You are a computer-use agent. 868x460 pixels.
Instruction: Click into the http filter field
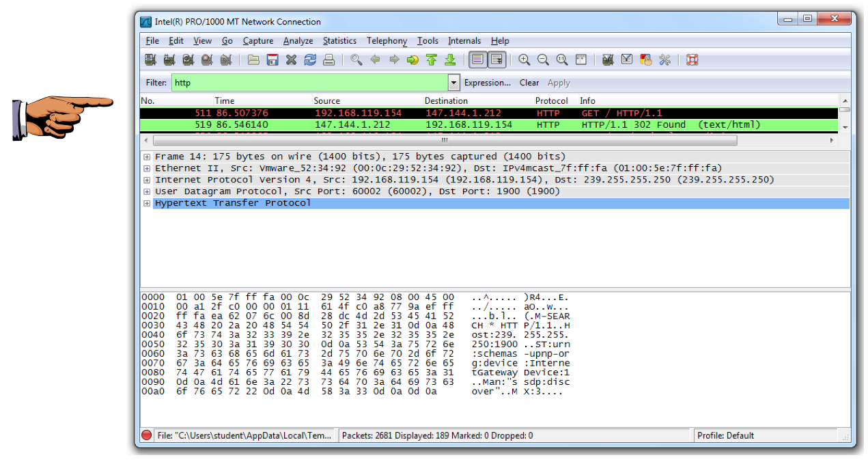309,83
